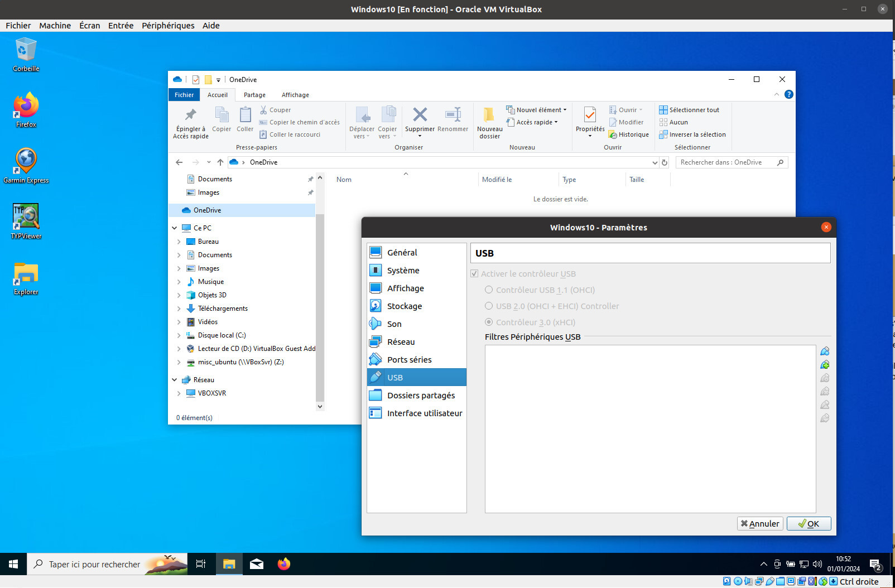
Task: Add a new empty USB filter
Action: click(825, 351)
